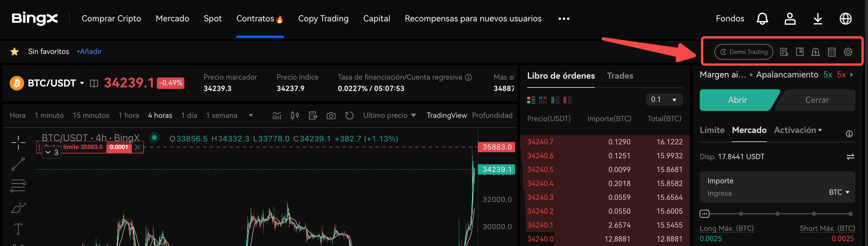This screenshot has height=246, width=868.
Task: Open trading settings gear icon
Action: coord(848,52)
